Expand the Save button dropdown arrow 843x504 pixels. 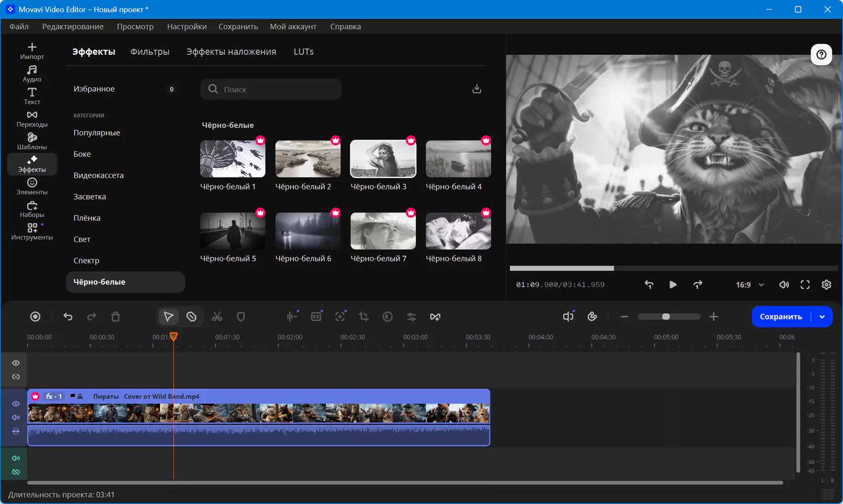pos(822,317)
